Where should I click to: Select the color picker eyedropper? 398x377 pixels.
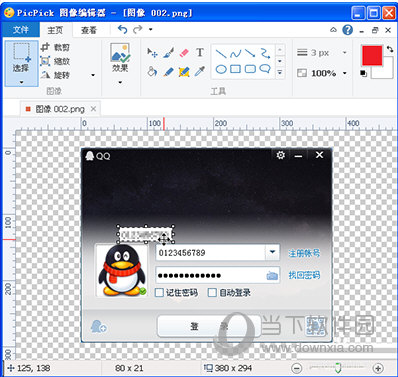(x=200, y=71)
